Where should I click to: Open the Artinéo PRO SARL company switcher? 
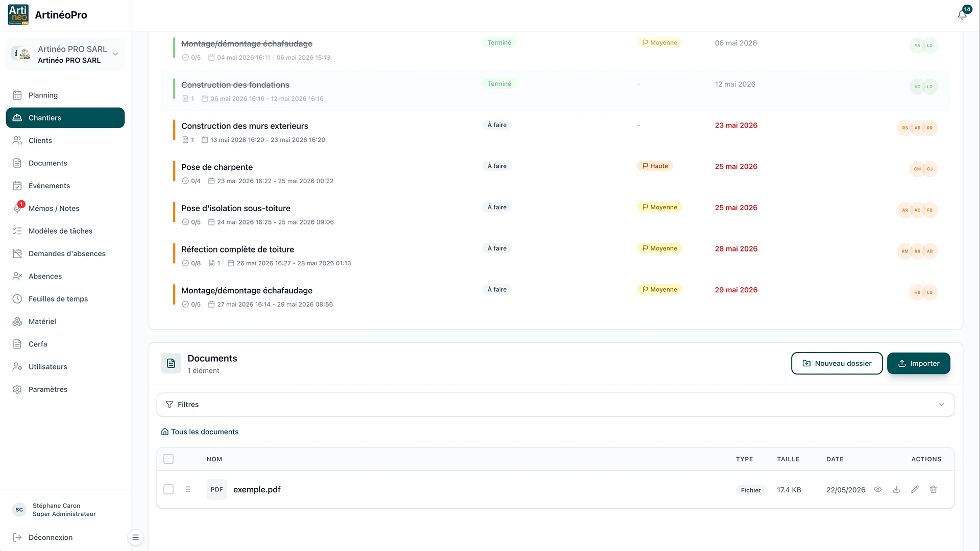[x=65, y=54]
